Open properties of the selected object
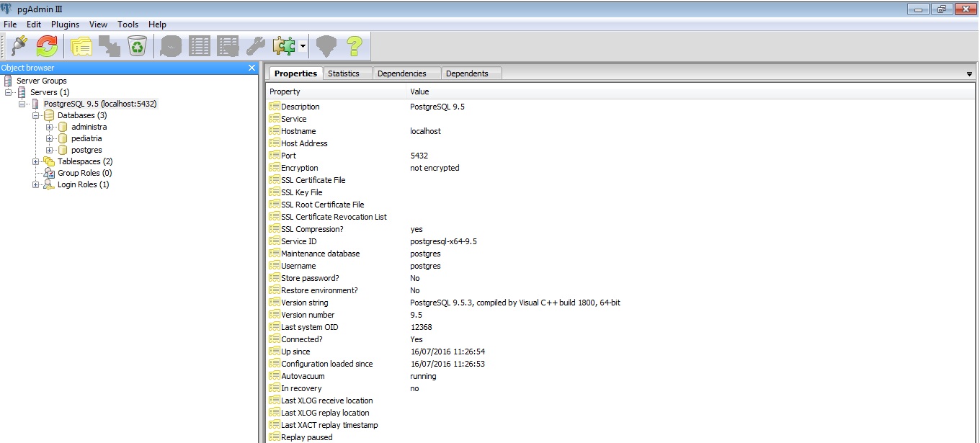980x443 pixels. pos(81,46)
